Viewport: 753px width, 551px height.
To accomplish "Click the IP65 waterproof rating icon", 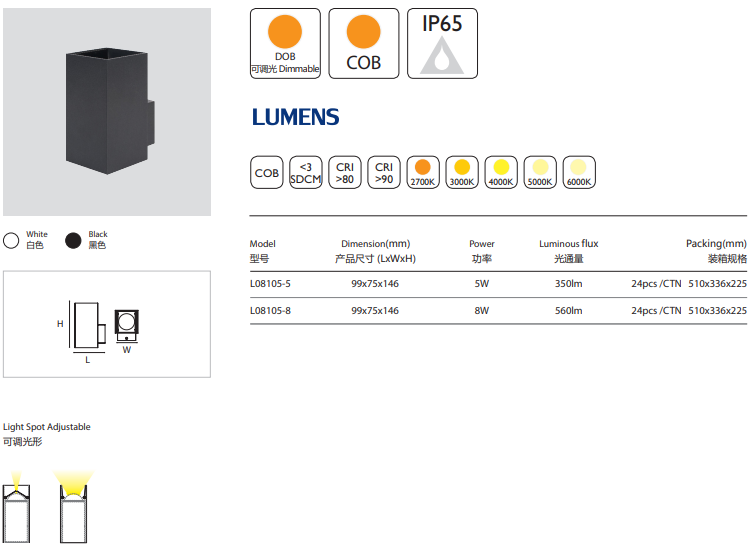I will (442, 43).
